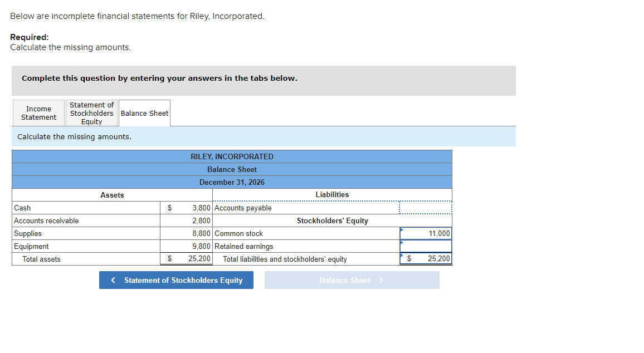The height and width of the screenshot is (353, 644).
Task: Select the Cash amount 3,800 cell
Action: pos(187,208)
